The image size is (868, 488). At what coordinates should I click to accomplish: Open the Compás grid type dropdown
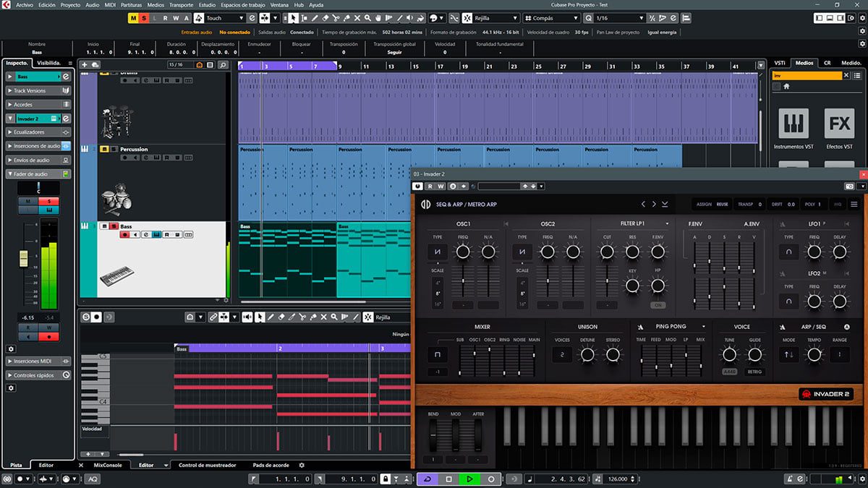click(x=553, y=18)
